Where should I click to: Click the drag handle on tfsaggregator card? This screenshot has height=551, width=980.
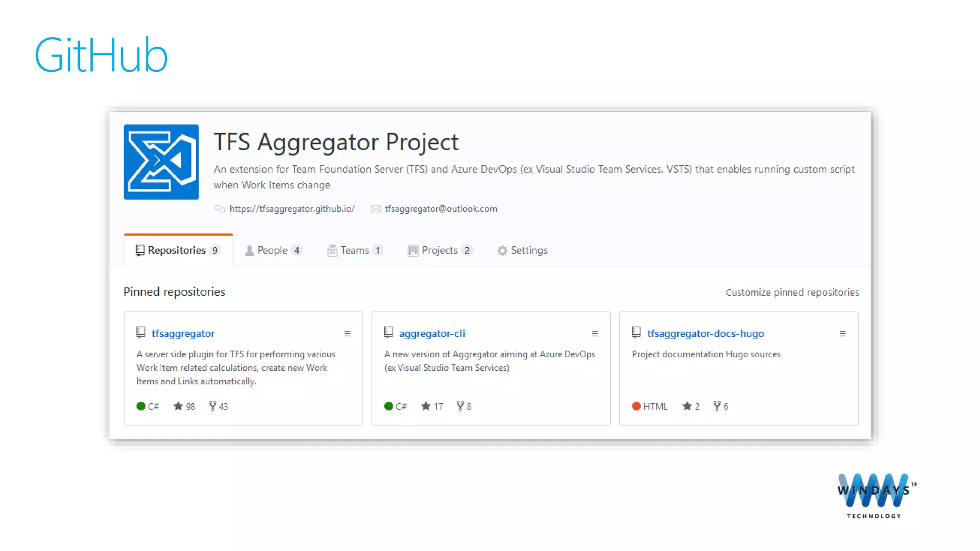click(347, 334)
